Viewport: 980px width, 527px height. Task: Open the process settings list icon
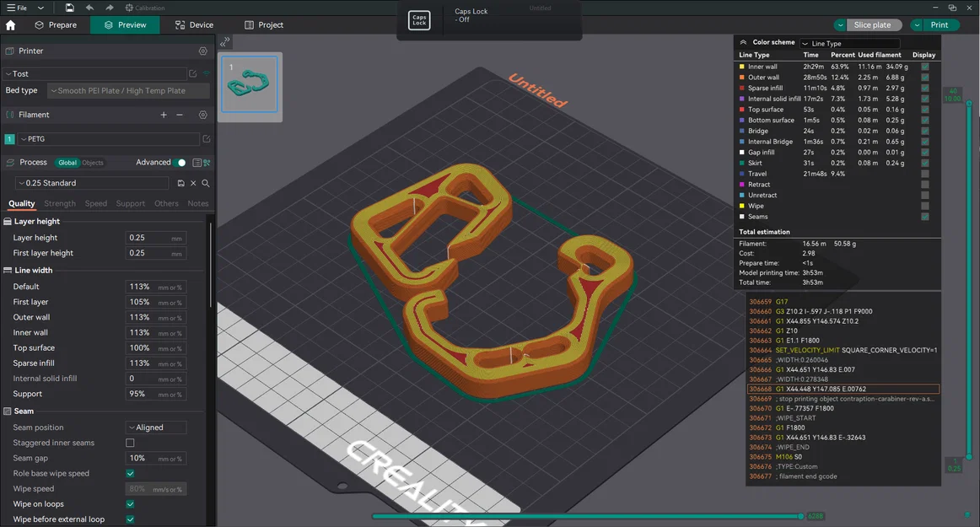pyautogui.click(x=197, y=163)
